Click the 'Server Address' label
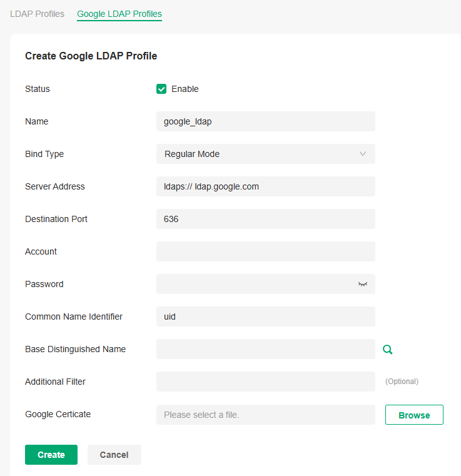Image resolution: width=461 pixels, height=476 pixels. coord(55,186)
